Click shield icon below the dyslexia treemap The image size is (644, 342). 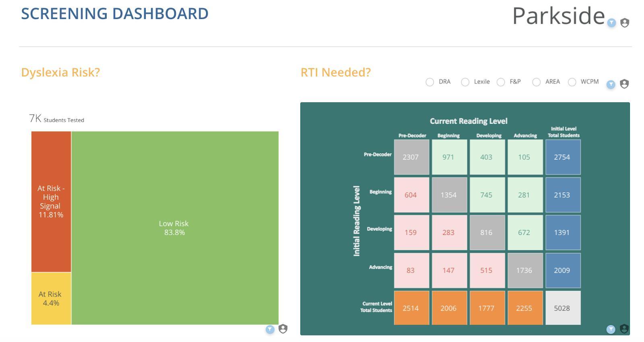283,329
